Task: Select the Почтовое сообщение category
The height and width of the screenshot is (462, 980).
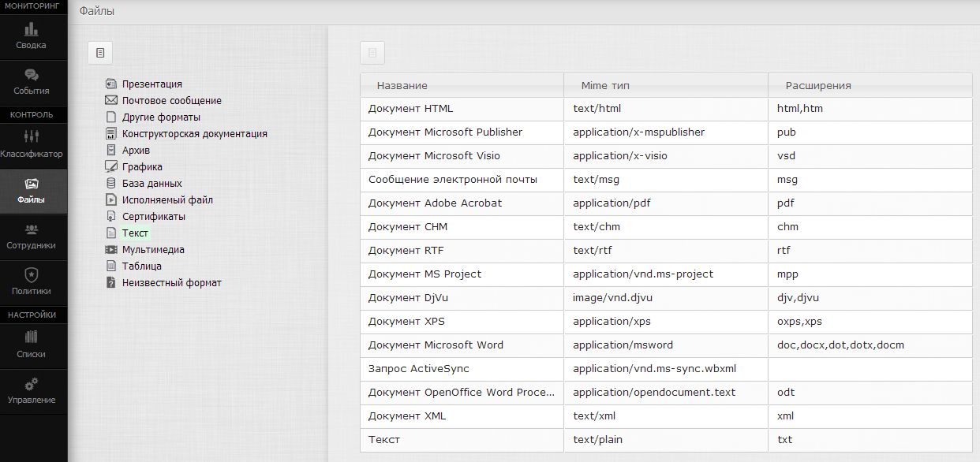Action: 171,101
